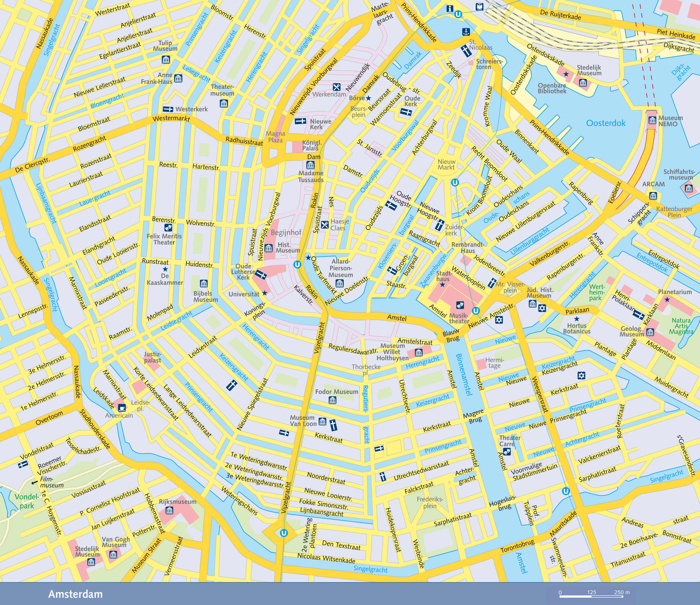
Task: Click the Van Gogh Museum icon
Action: tap(113, 554)
